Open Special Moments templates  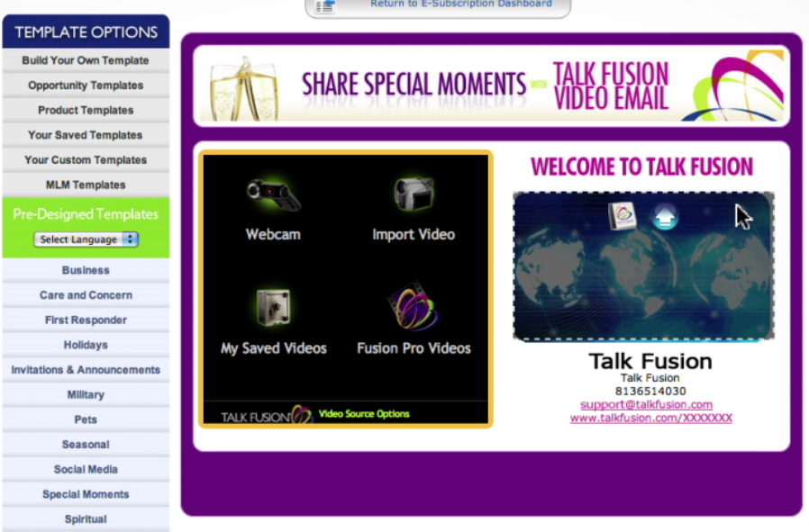point(86,494)
